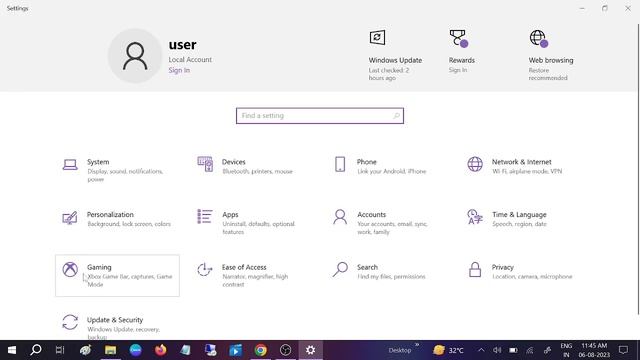Click the Windows Update label
The height and width of the screenshot is (360, 640).
pyautogui.click(x=395, y=60)
